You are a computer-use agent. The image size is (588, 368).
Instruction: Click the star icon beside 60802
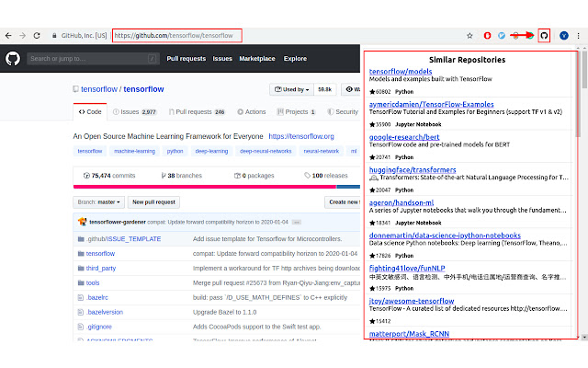tap(372, 92)
